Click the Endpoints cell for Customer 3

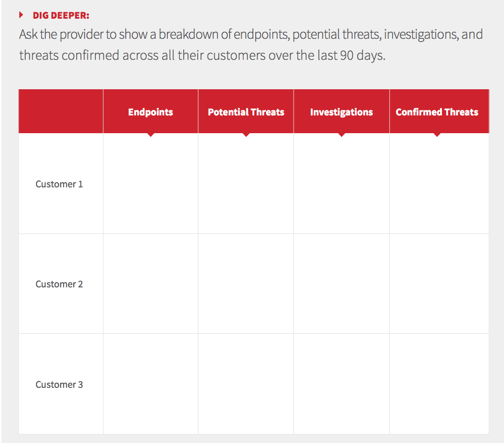(151, 384)
